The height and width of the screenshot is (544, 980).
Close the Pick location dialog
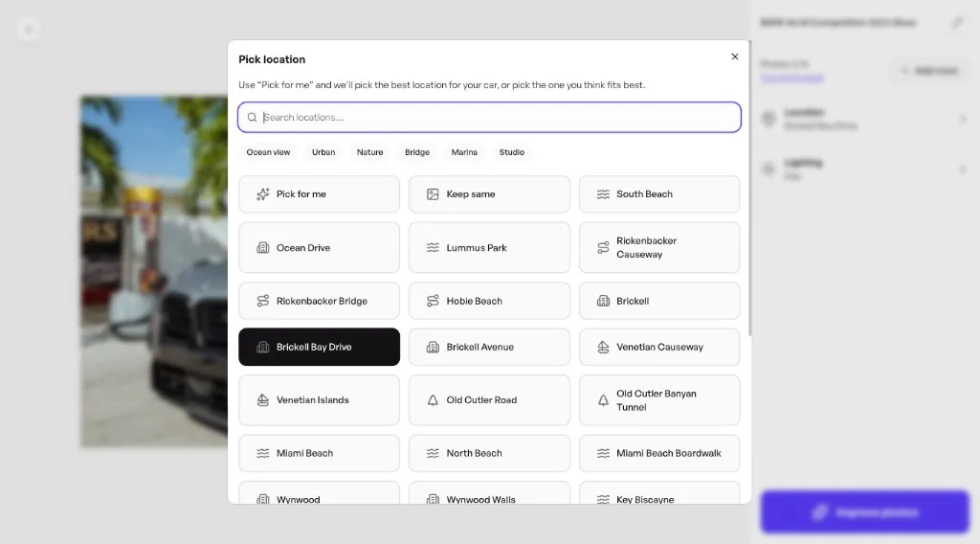pos(735,57)
